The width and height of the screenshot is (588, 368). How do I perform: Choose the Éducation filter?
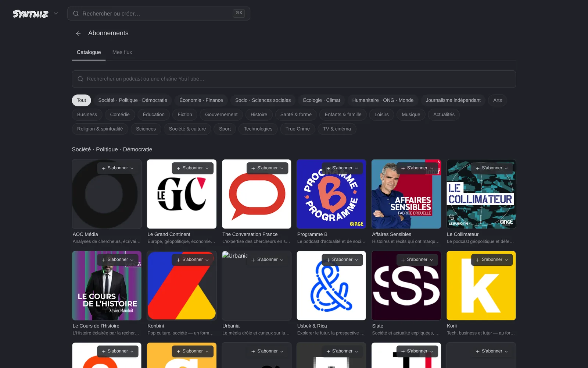pos(154,114)
